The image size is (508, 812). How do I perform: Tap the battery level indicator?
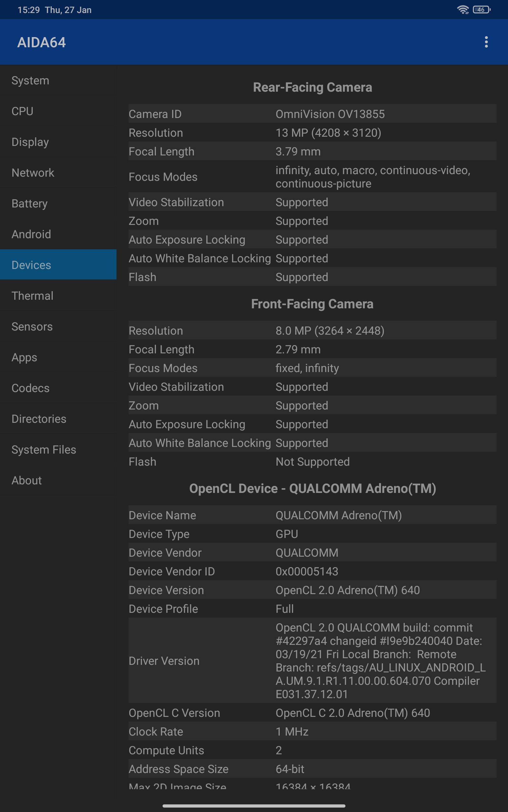click(x=481, y=10)
